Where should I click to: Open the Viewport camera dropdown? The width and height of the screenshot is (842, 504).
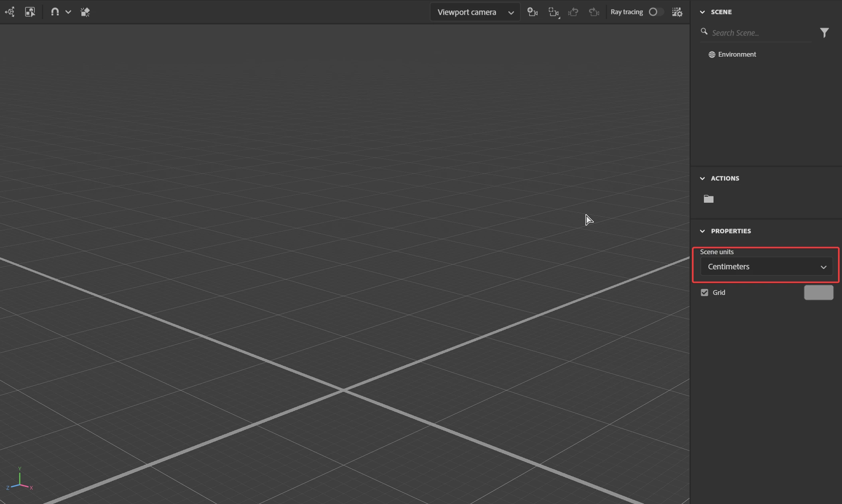pyautogui.click(x=475, y=12)
